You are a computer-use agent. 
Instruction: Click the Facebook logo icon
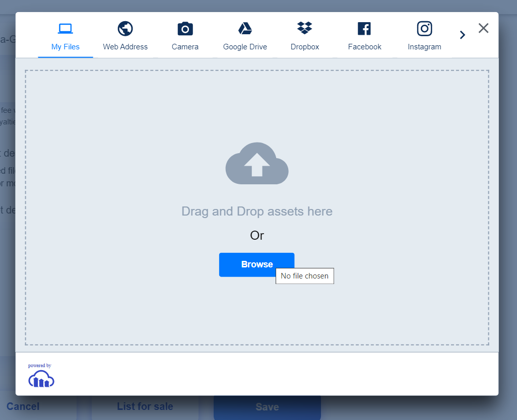(364, 29)
